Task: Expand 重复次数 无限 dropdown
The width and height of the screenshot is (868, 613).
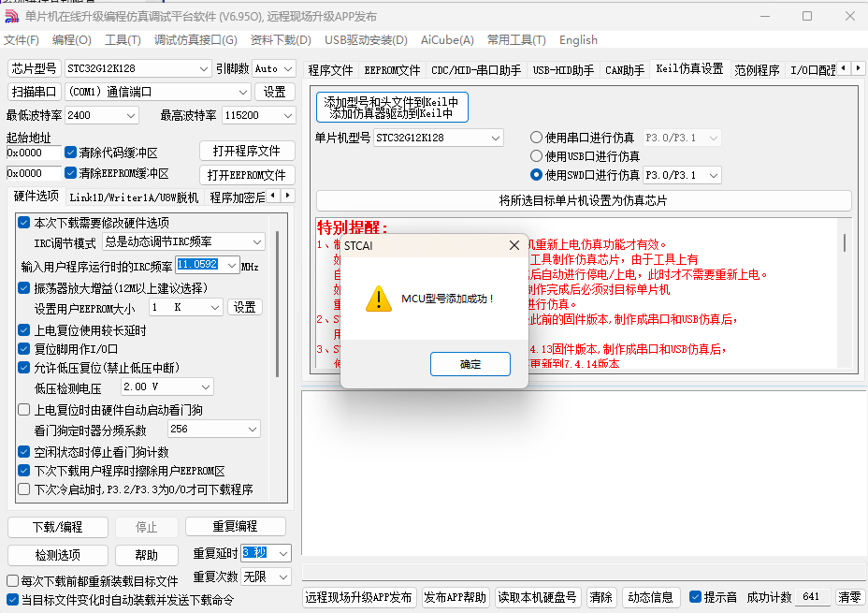Action: [283, 577]
